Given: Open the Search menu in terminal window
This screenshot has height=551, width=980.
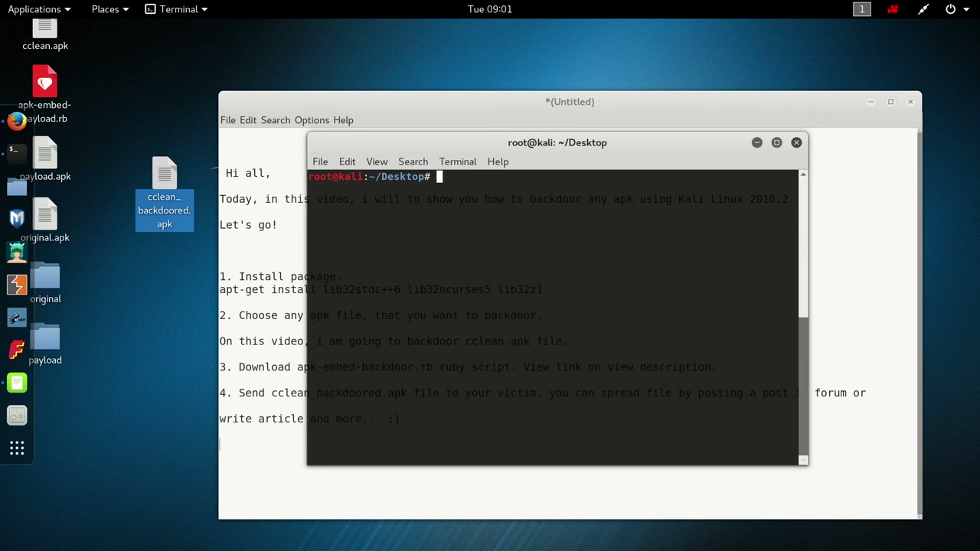Looking at the screenshot, I should (x=413, y=161).
